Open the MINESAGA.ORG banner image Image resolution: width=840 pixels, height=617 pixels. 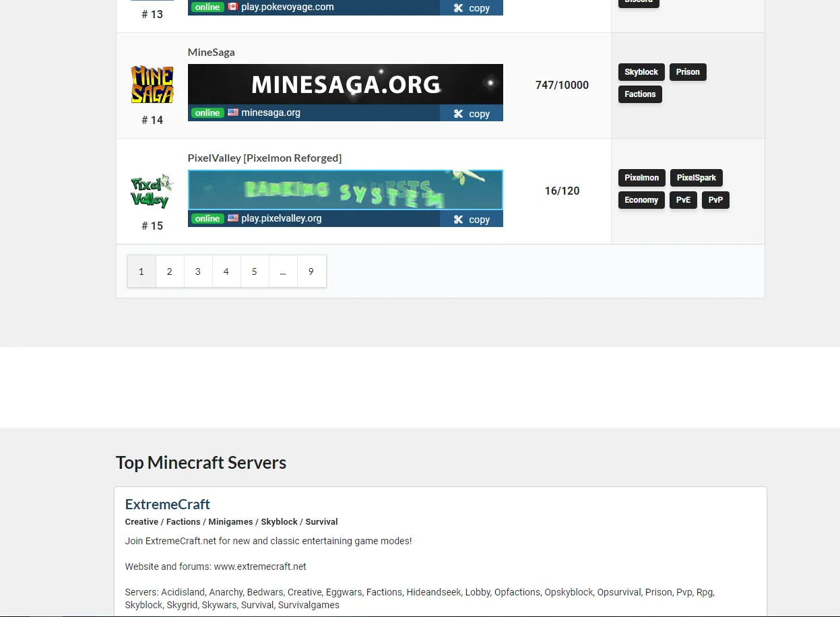click(346, 84)
